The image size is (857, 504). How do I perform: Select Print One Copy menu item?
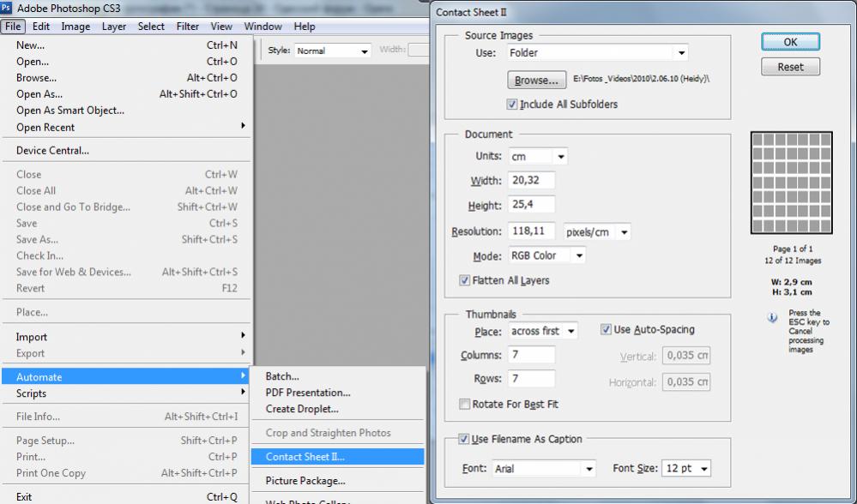(x=126, y=473)
